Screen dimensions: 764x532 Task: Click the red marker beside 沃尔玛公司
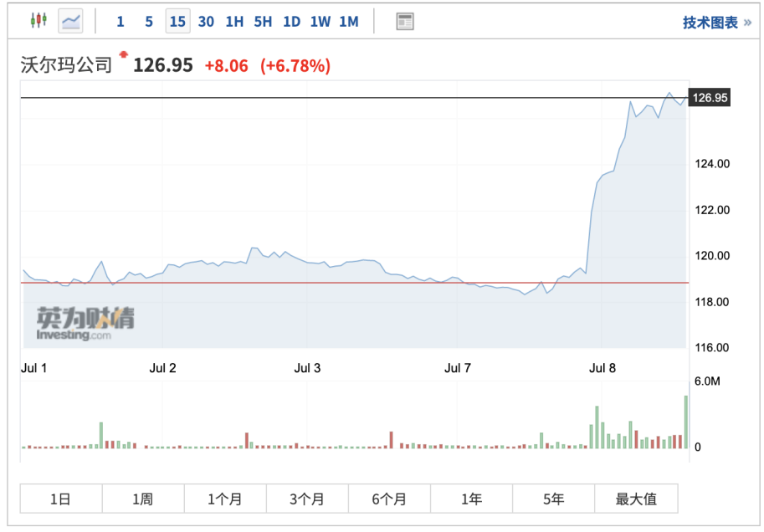click(124, 55)
